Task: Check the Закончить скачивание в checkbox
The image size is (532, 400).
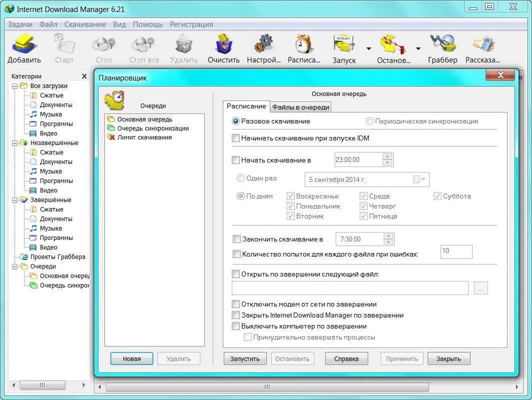Action: pyautogui.click(x=236, y=239)
